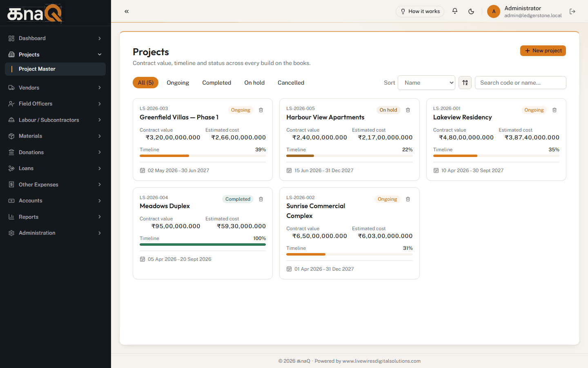Expand the Dashboard menu chevron
This screenshot has width=588, height=368.
point(100,38)
